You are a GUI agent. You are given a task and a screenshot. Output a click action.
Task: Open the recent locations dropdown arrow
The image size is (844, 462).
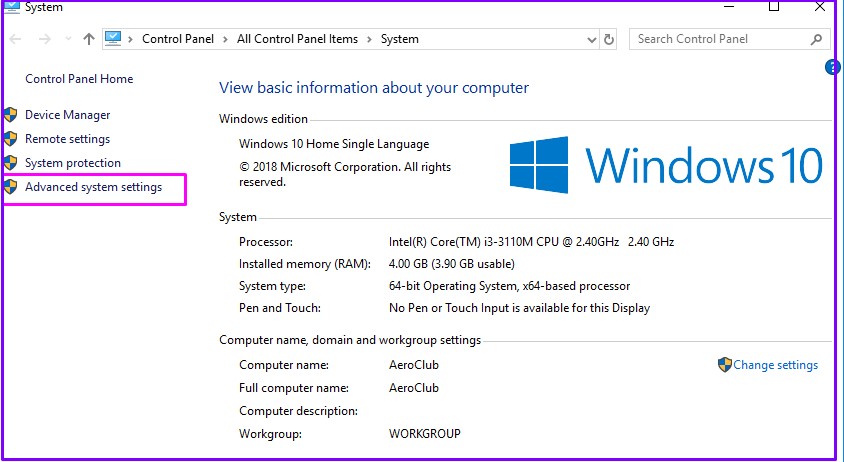tap(68, 39)
